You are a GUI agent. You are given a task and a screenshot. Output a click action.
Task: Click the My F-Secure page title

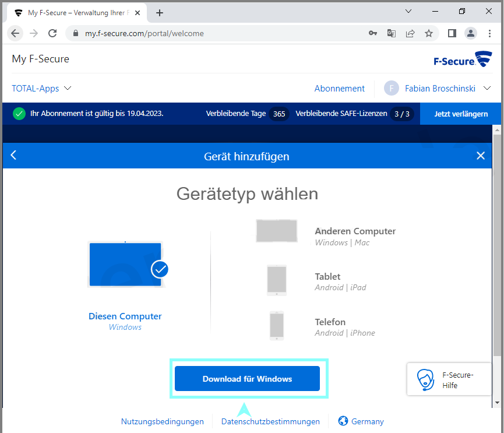pyautogui.click(x=41, y=59)
